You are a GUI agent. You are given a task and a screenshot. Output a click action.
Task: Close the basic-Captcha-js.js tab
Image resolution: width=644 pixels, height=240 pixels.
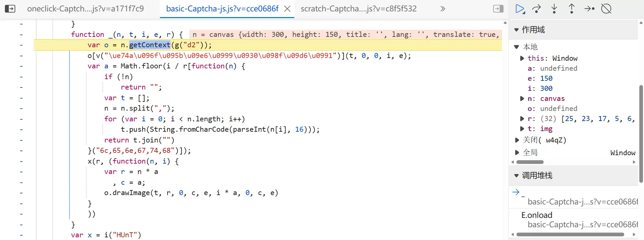point(287,9)
